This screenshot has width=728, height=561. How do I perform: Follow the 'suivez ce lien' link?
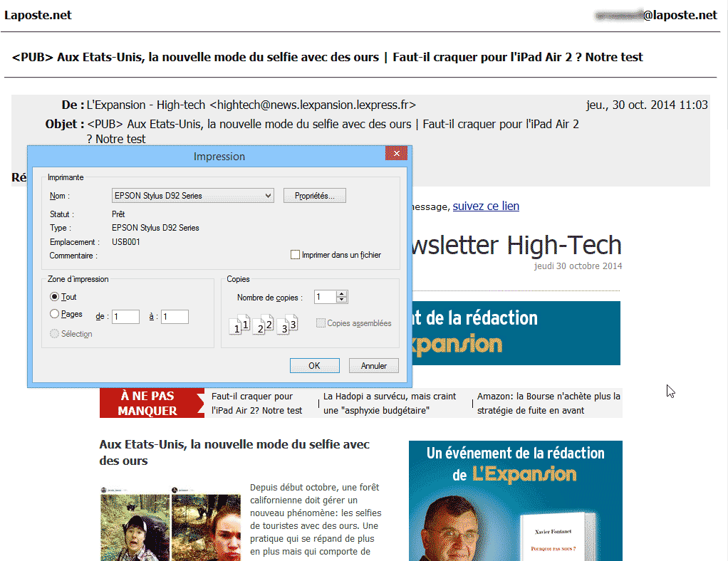click(486, 206)
